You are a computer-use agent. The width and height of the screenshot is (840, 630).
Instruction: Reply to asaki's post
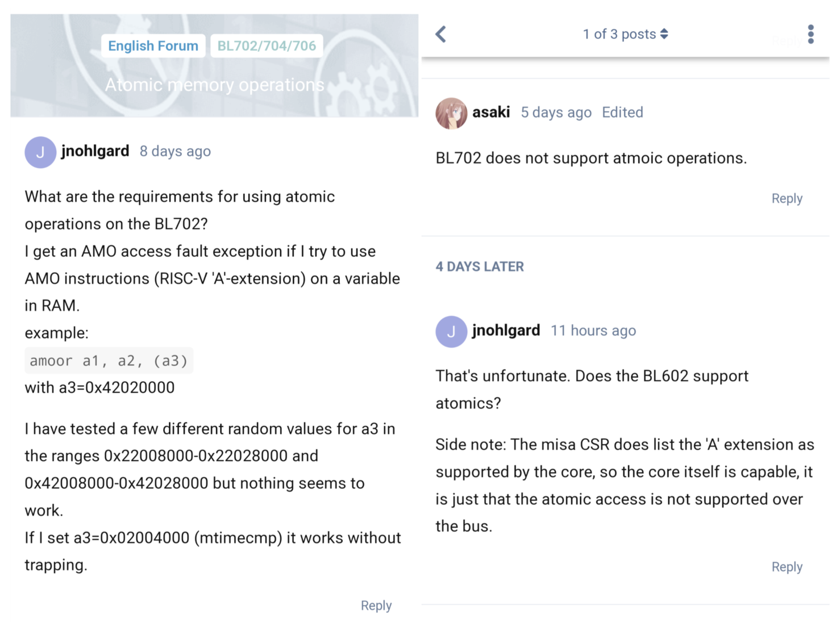point(787,199)
